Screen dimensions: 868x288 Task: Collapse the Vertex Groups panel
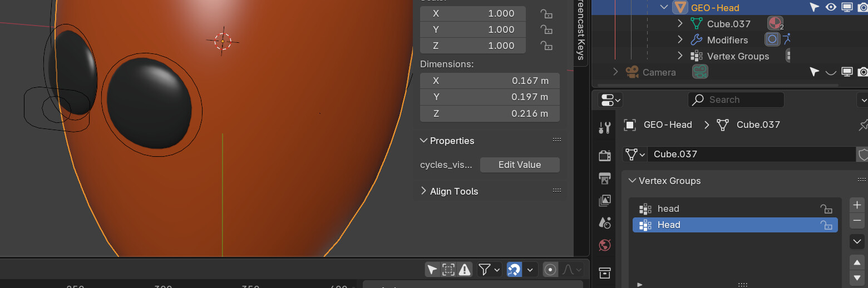(x=632, y=181)
